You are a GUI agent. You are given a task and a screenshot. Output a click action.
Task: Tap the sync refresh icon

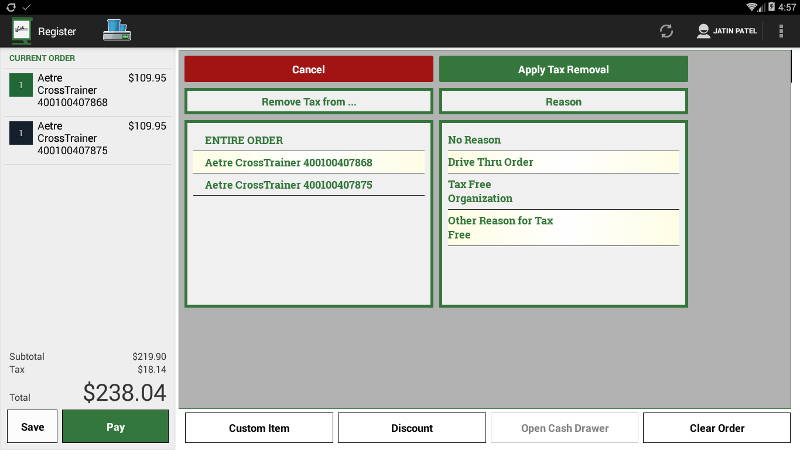[x=666, y=31]
